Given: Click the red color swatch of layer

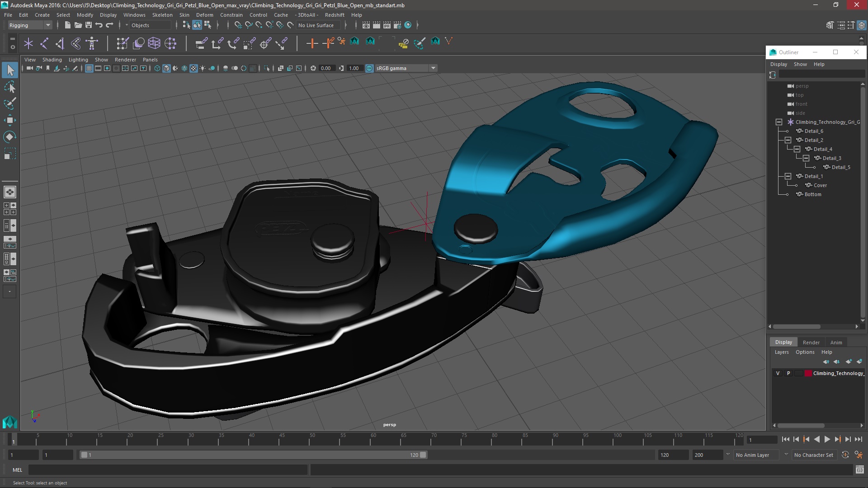Looking at the screenshot, I should [x=808, y=373].
